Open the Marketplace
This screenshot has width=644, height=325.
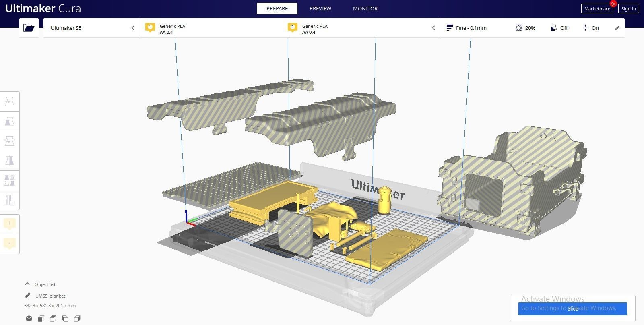(597, 8)
